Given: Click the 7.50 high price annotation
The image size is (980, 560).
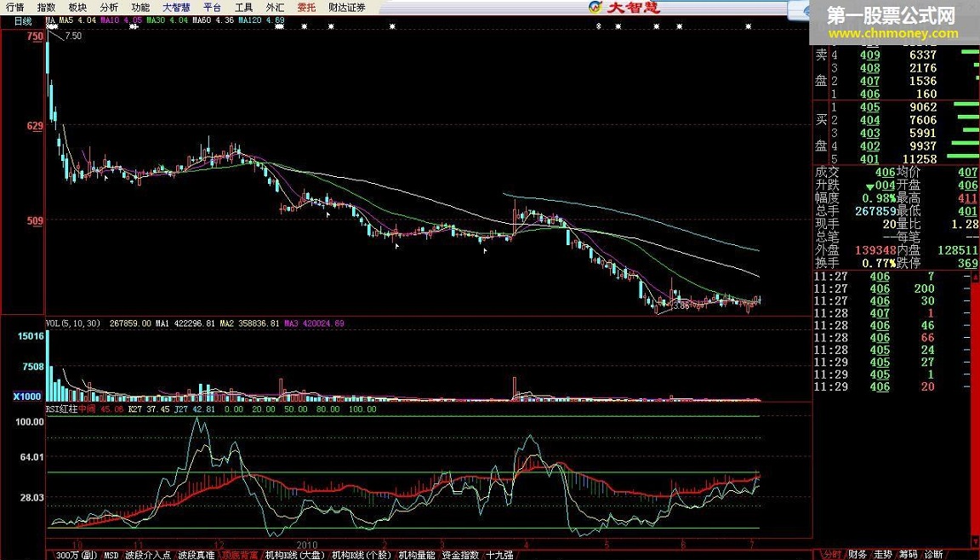Looking at the screenshot, I should coord(73,37).
